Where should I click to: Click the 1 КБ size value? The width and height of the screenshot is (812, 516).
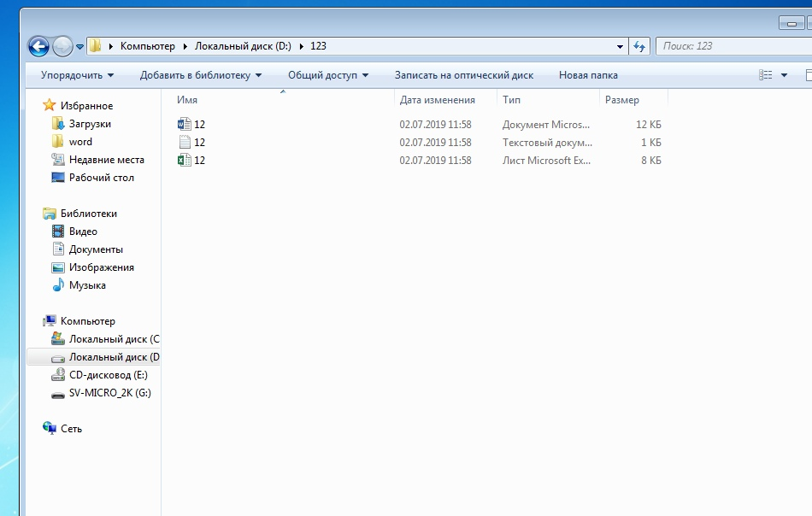click(651, 143)
